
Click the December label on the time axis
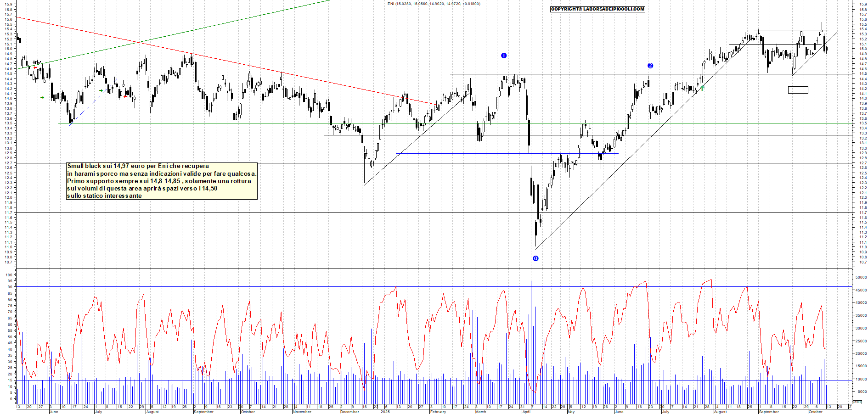349,412
